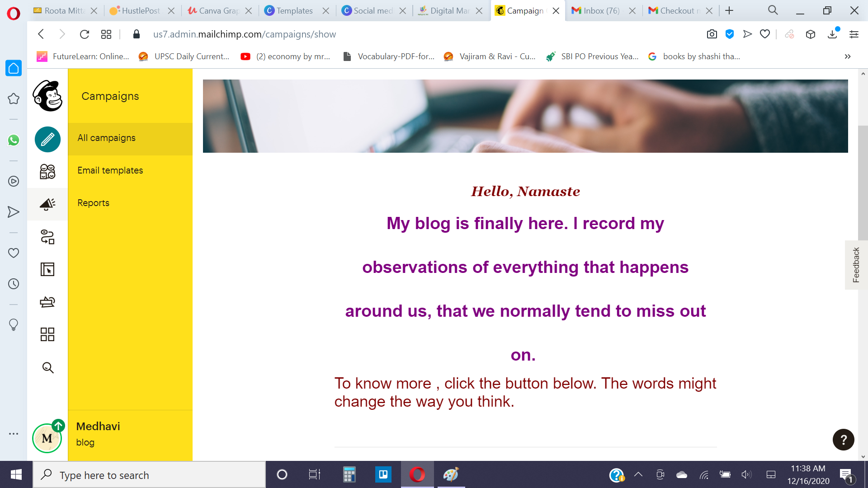Select the Search magnifier icon
The height and width of the screenshot is (488, 868).
(47, 368)
